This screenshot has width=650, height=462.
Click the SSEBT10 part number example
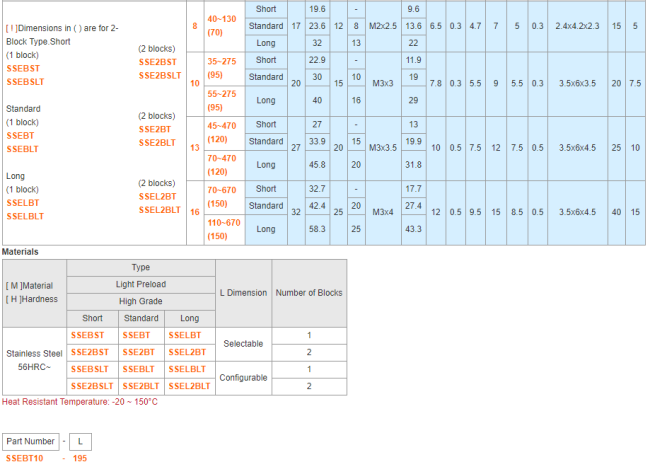point(25,458)
